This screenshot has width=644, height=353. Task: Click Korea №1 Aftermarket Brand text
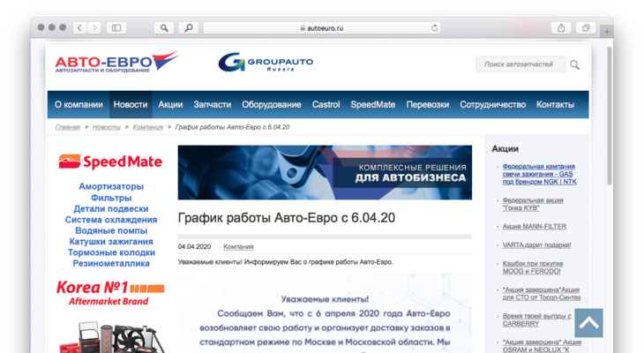pos(110,293)
